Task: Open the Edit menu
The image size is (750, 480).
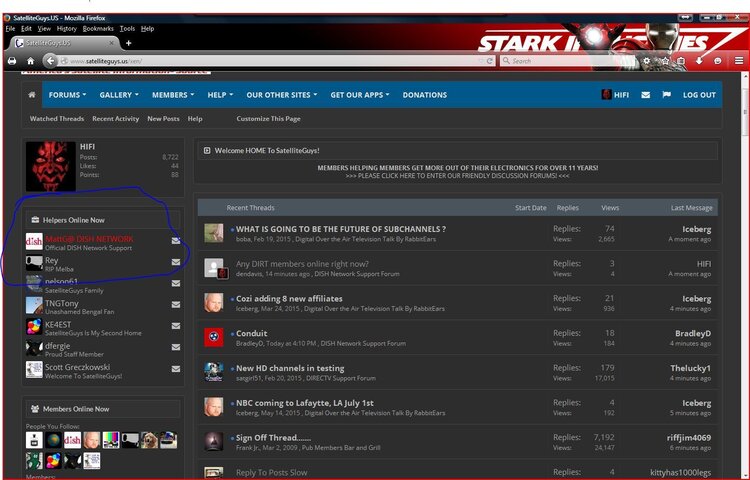Action: click(26, 29)
